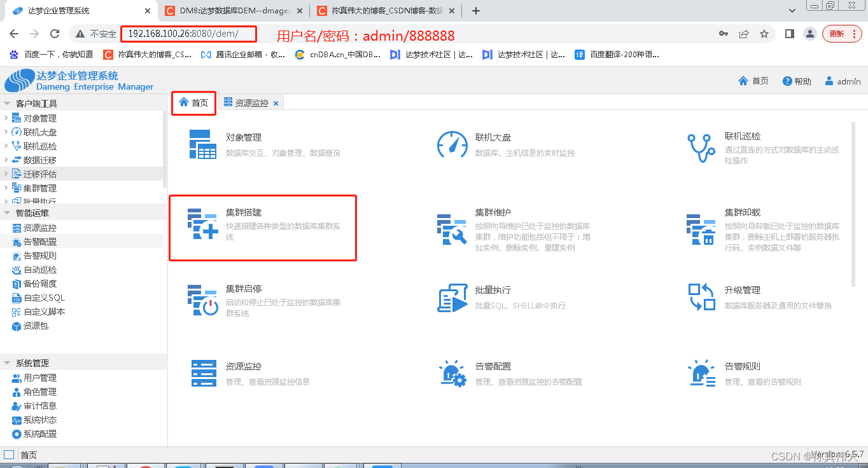The width and height of the screenshot is (868, 468).
Task: Expand the 数据迁移 tree arrow
Action: pos(6,160)
